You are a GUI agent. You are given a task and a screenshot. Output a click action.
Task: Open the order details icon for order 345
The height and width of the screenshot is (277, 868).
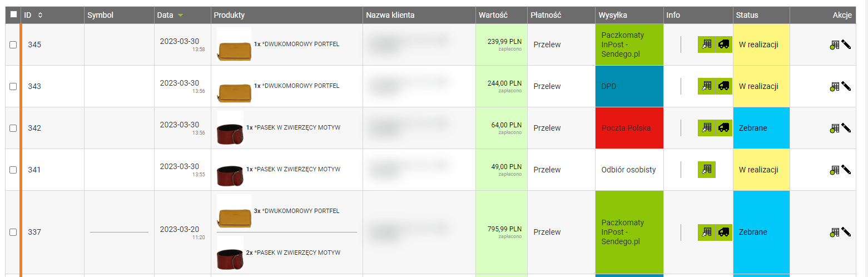(x=707, y=44)
